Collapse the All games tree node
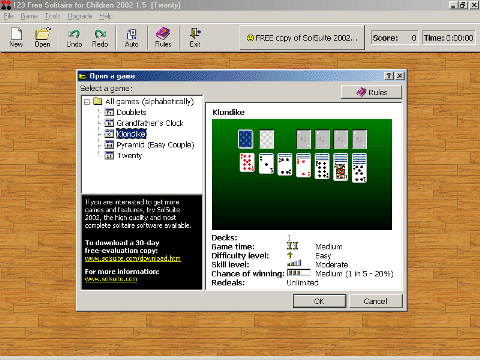This screenshot has width=480, height=360. coord(87,102)
